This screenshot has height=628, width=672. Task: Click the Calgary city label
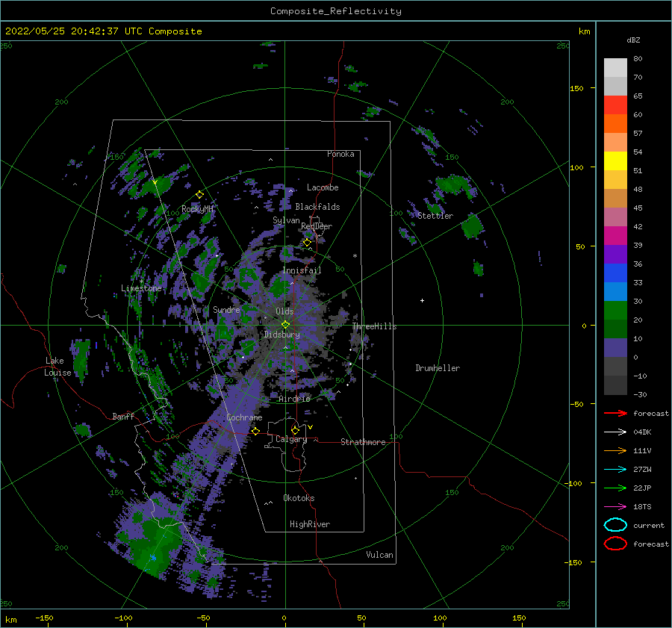tap(291, 439)
